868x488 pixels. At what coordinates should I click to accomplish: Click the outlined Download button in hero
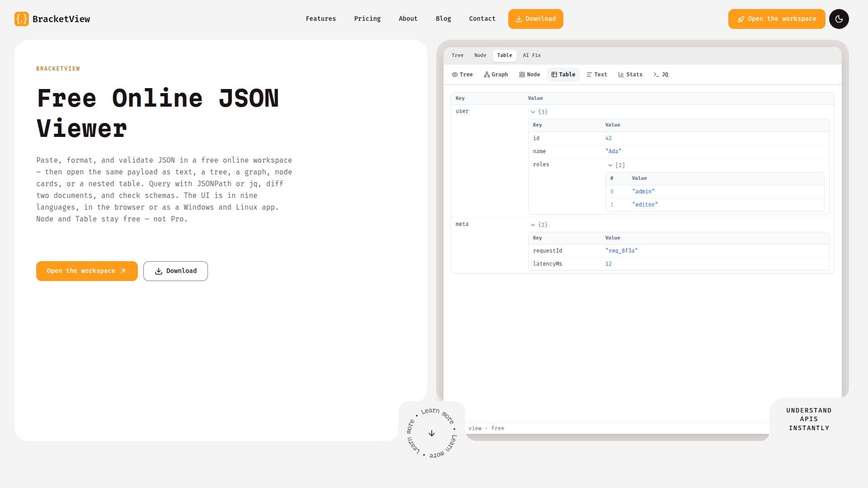pyautogui.click(x=175, y=271)
